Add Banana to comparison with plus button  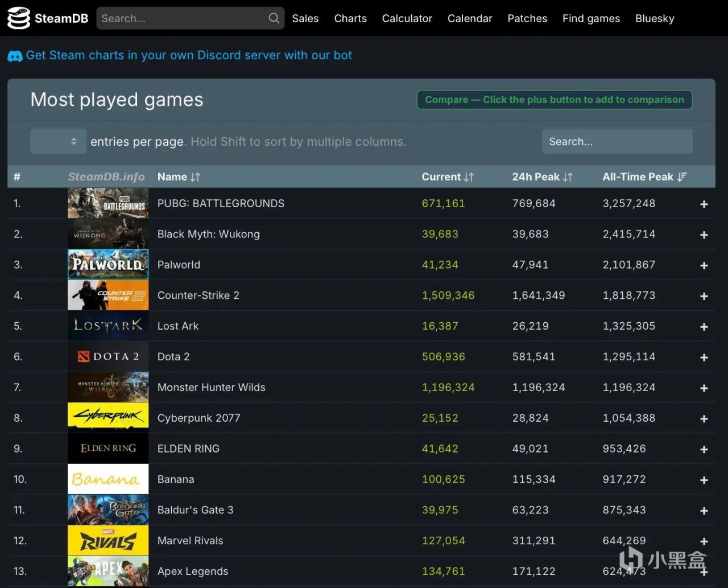704,480
